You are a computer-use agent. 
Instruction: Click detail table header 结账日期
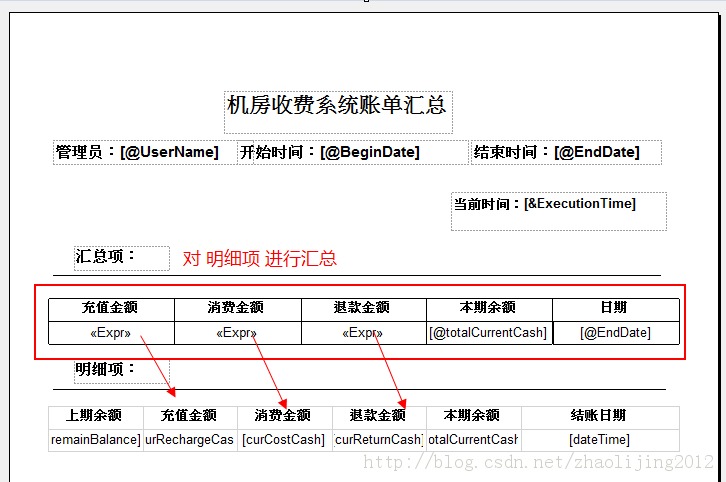click(600, 418)
